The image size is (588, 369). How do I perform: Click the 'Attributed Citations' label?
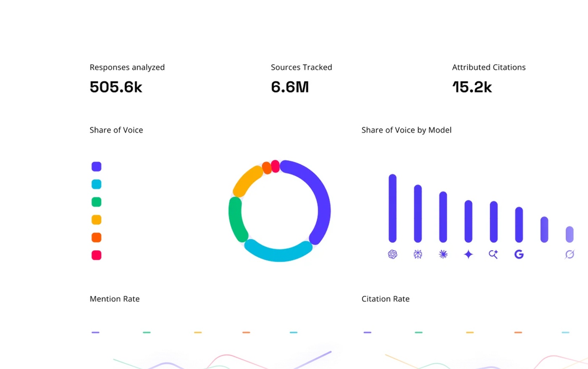[489, 67]
